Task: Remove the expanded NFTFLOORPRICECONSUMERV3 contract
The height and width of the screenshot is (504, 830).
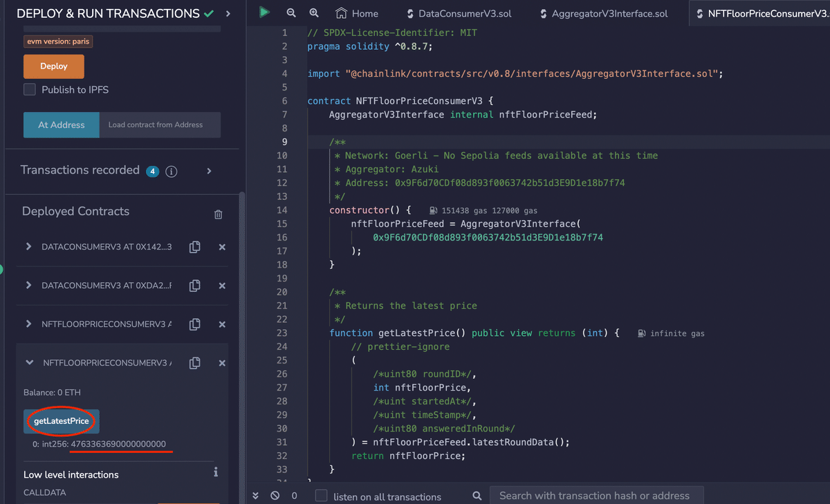Action: [x=222, y=363]
